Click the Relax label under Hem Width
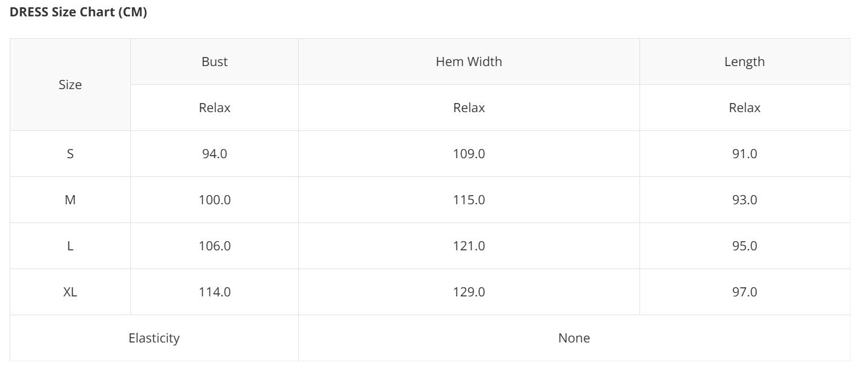 coord(469,108)
